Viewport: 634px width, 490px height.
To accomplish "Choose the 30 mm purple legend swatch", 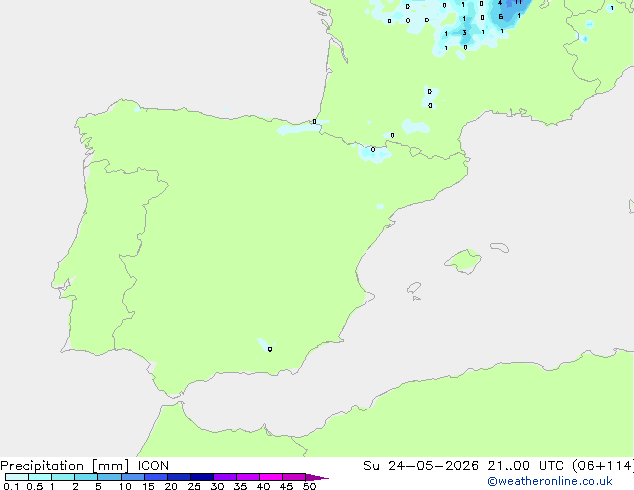I will click(x=225, y=477).
